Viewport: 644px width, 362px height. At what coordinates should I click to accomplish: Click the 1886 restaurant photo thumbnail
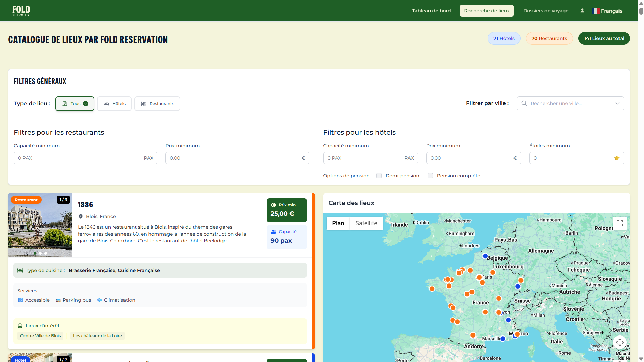(40, 225)
